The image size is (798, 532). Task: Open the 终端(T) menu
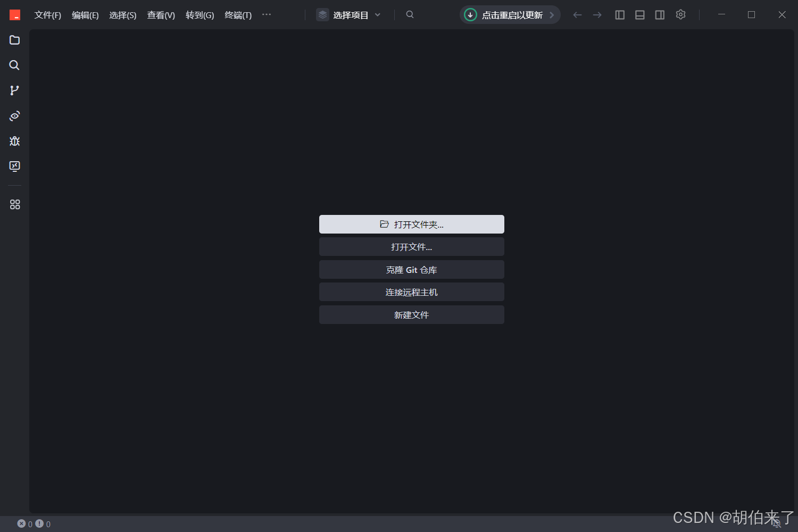(x=238, y=15)
